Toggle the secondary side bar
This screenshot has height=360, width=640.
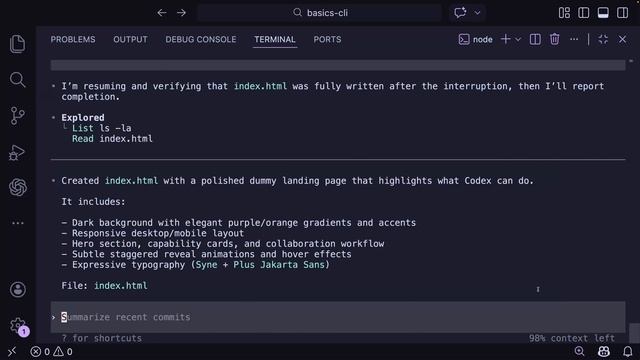click(x=622, y=13)
